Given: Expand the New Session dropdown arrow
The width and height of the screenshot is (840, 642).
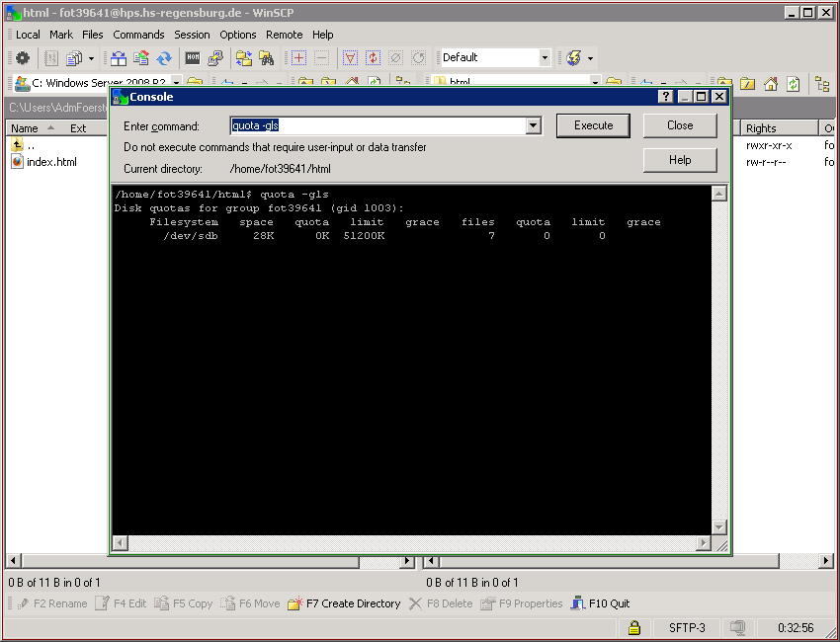Looking at the screenshot, I should (x=590, y=58).
